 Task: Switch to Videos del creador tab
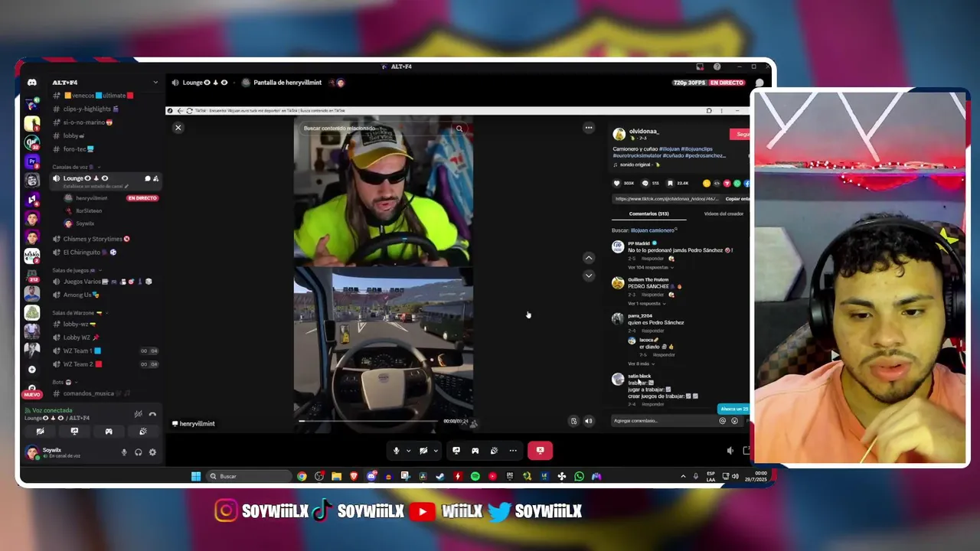click(x=724, y=214)
